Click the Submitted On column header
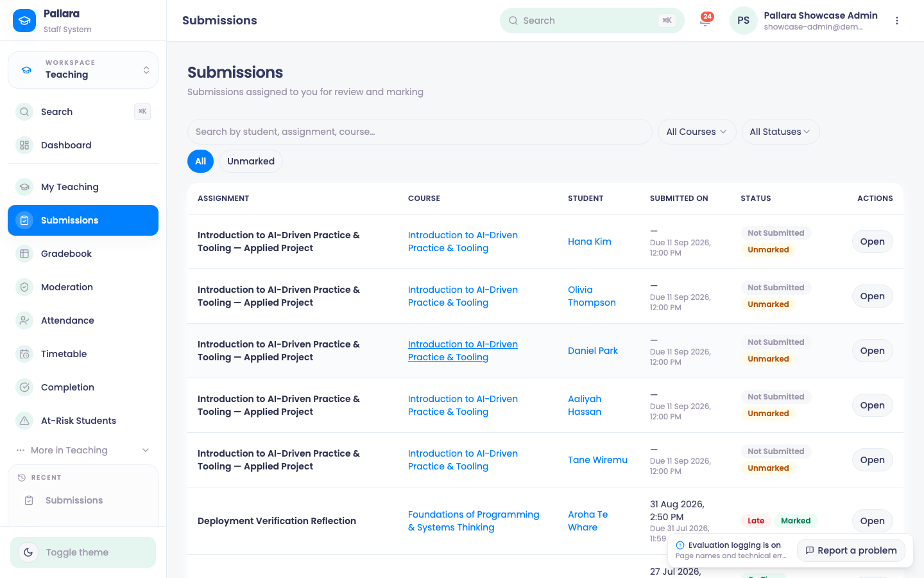 [x=679, y=198]
